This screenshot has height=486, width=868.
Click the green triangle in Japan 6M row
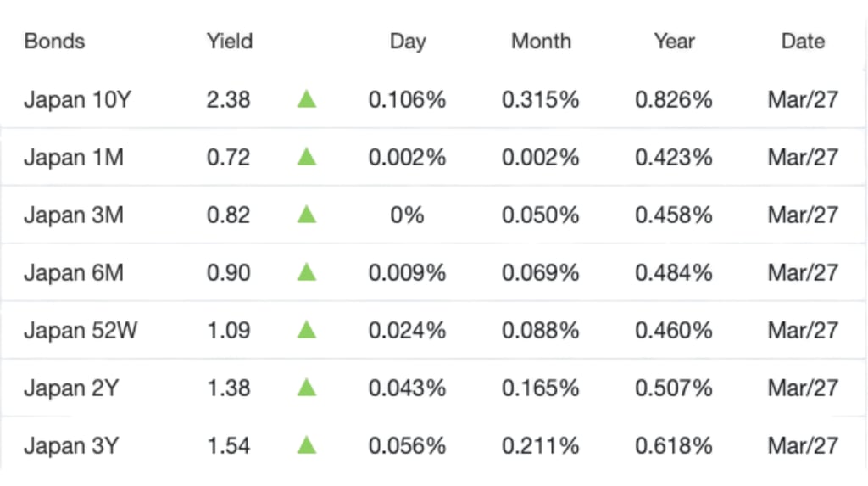coord(307,273)
